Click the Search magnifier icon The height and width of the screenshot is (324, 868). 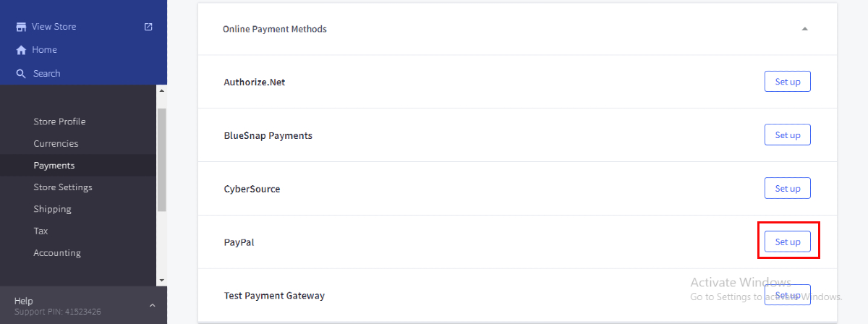[x=21, y=74]
